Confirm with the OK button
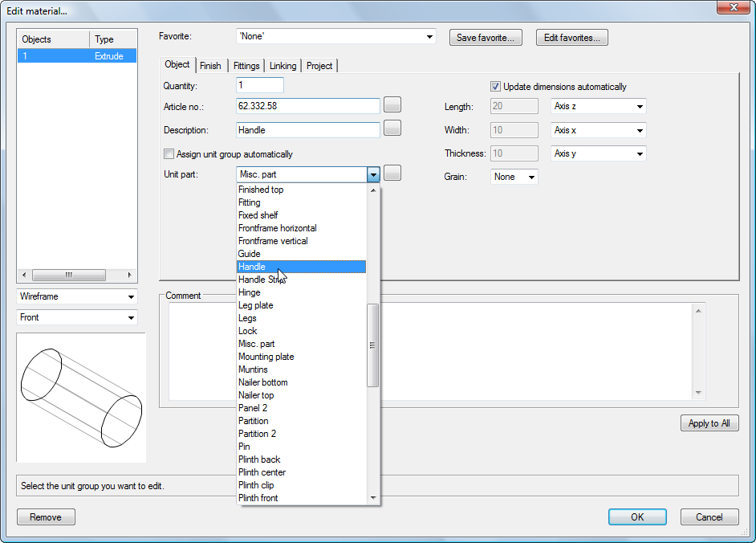This screenshot has width=756, height=543. 637,517
